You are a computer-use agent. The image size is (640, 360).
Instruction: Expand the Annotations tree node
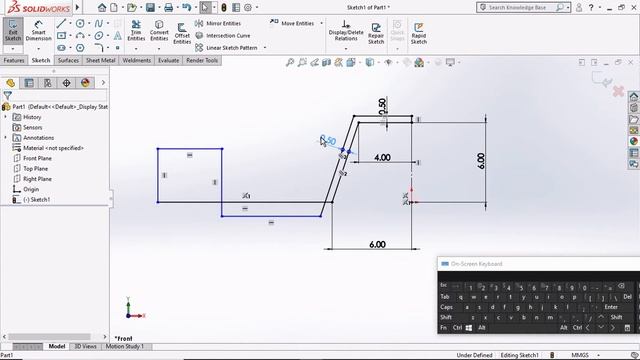[x=5, y=138]
